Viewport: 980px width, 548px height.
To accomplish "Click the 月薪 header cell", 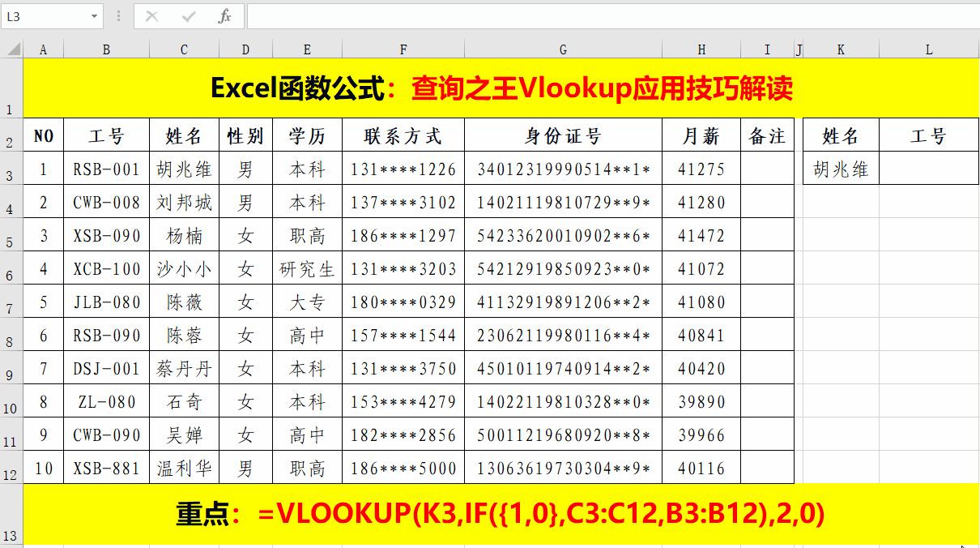I will pyautogui.click(x=701, y=135).
